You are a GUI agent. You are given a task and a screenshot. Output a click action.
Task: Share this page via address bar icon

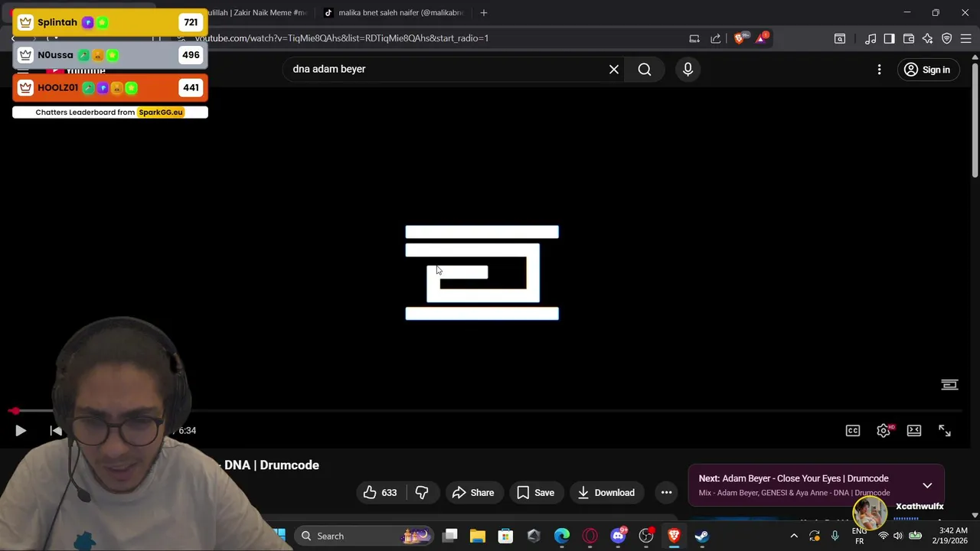(716, 38)
